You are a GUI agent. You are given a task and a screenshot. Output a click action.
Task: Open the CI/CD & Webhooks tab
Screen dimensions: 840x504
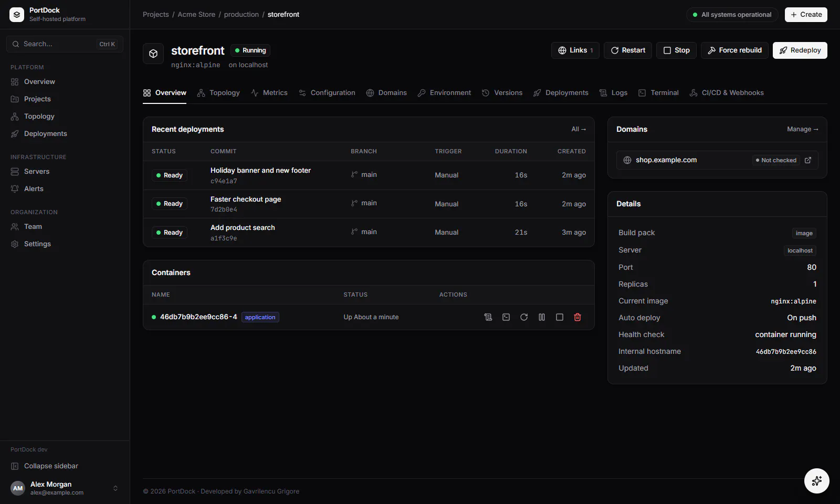727,93
